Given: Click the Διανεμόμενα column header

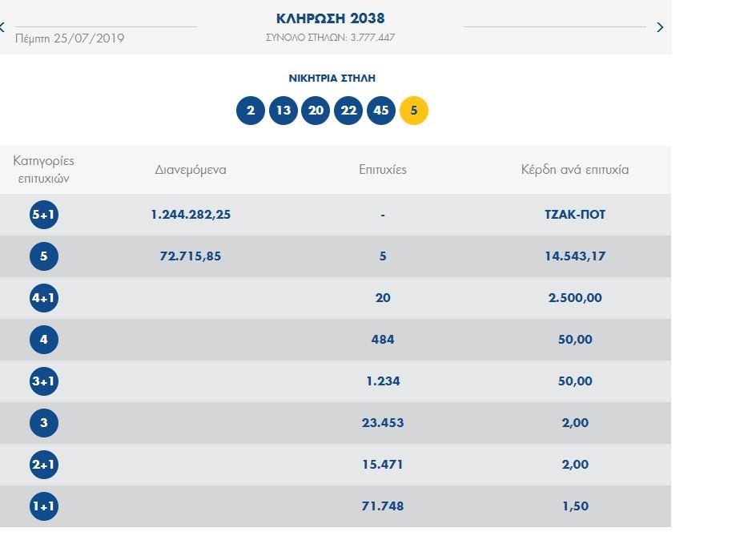Looking at the screenshot, I should pos(191,170).
